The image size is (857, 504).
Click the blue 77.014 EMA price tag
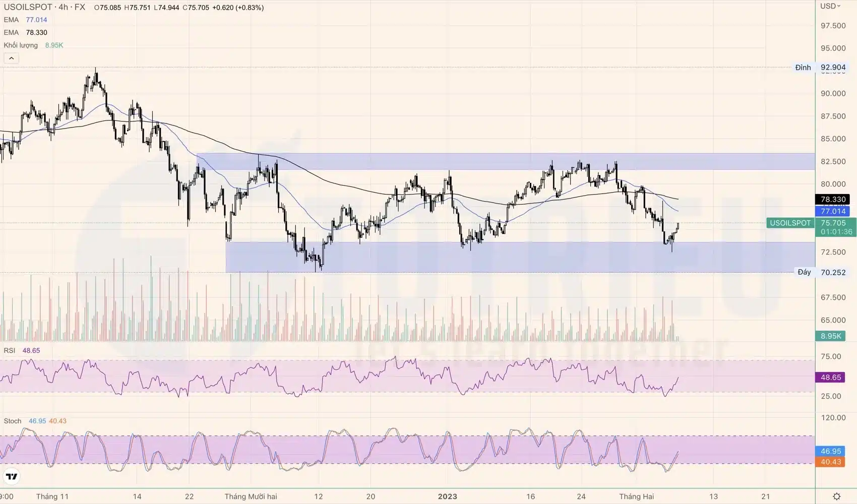[x=832, y=211]
